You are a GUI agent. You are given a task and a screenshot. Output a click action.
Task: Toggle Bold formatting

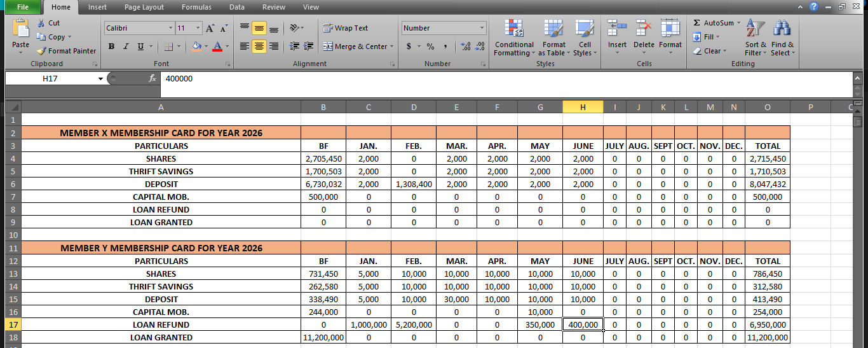(112, 46)
